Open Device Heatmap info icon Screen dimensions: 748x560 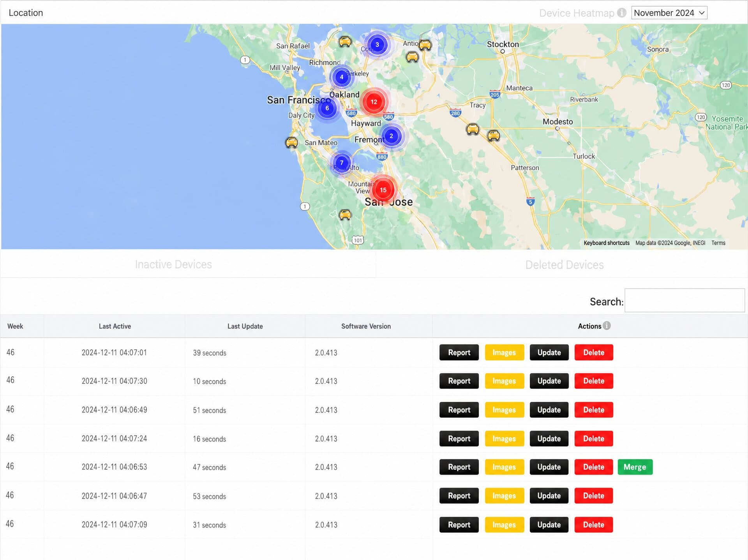click(622, 13)
